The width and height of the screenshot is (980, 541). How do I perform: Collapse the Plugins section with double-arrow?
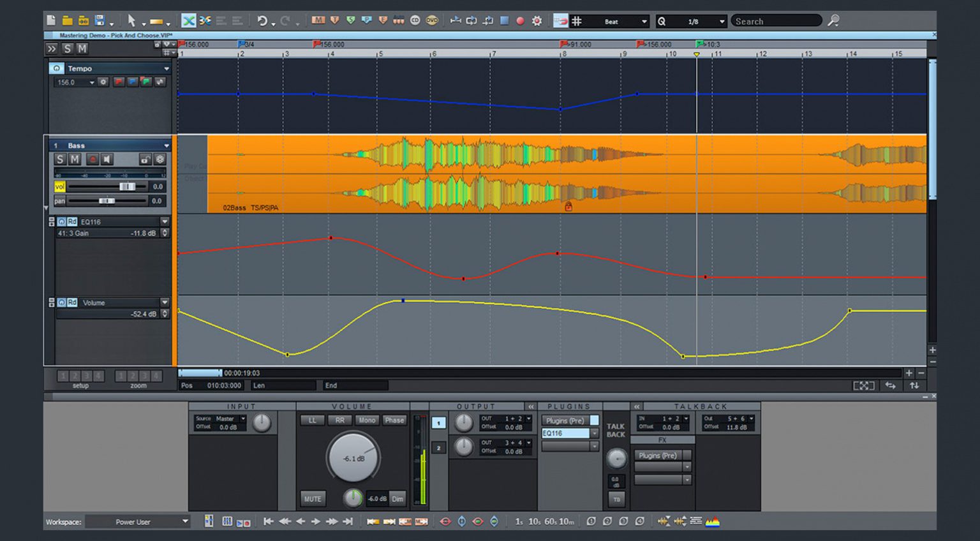(530, 406)
